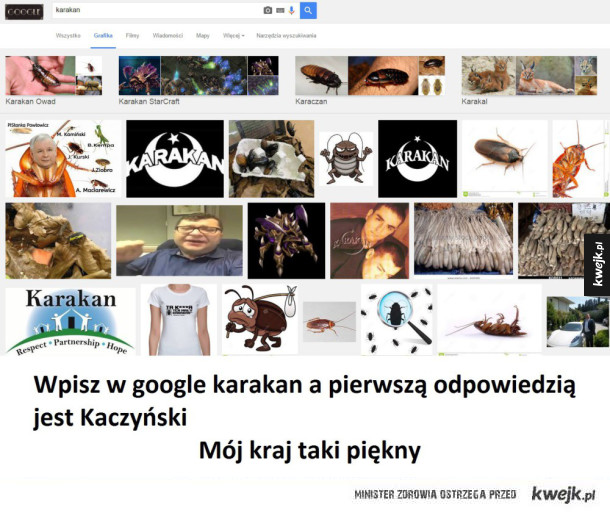Open the Filmy tab
610x513 pixels.
[132, 35]
